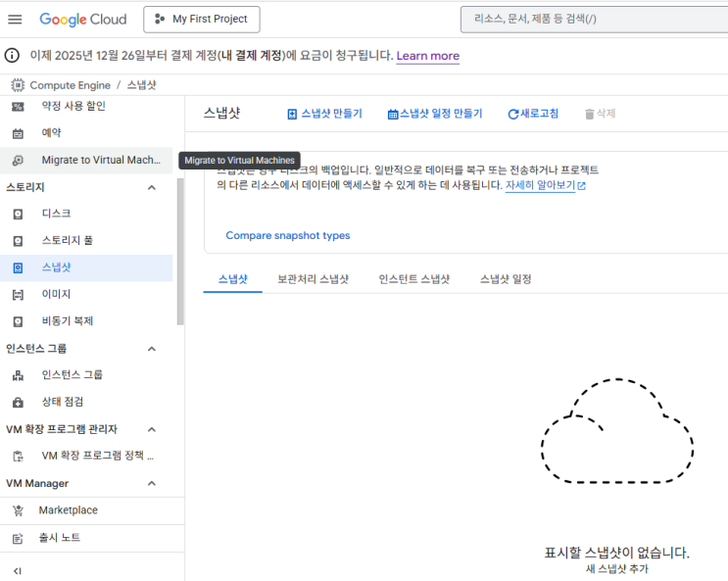Click the billing notice info icon
Image resolution: width=728 pixels, height=581 pixels.
coord(12,56)
